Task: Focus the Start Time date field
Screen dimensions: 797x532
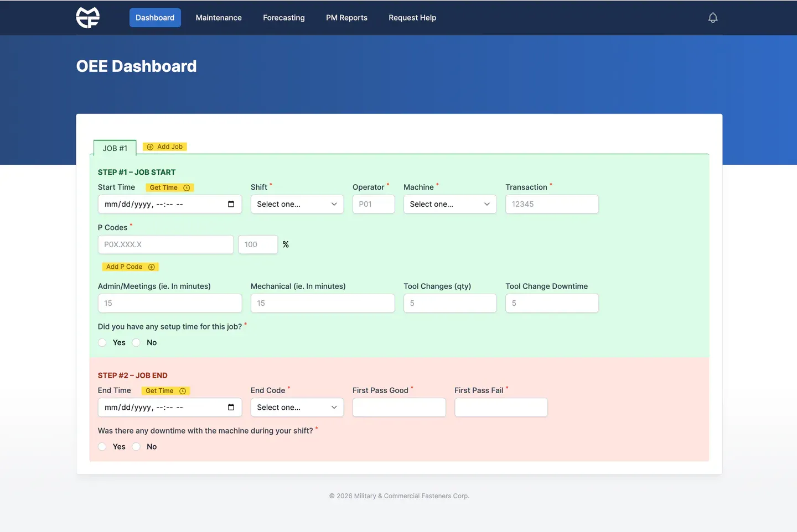Action: click(170, 204)
